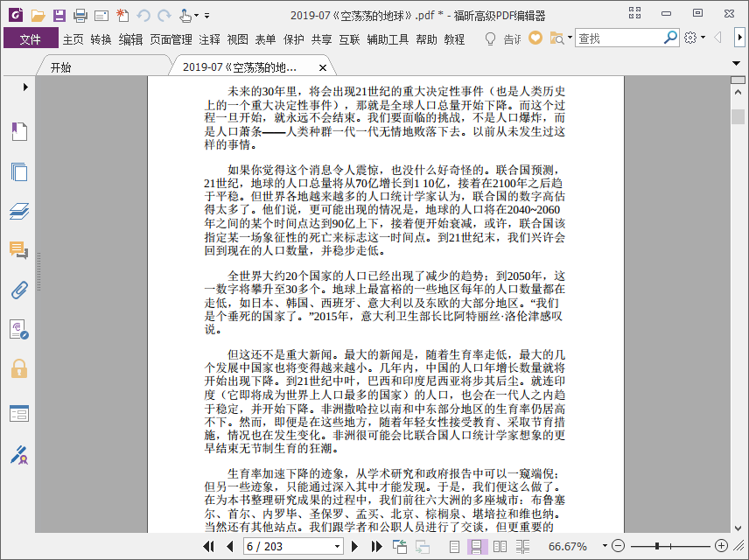Switch to the 教程 ribbon tab

[x=454, y=39]
